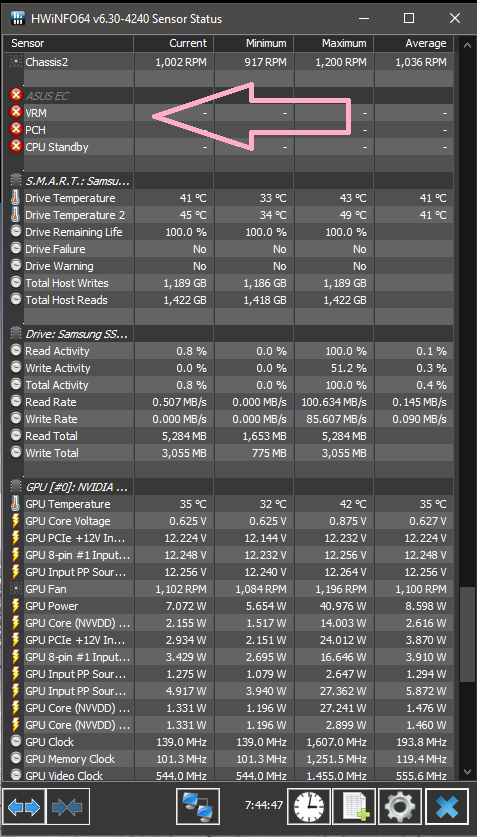The width and height of the screenshot is (477, 837).
Task: Click the round icon beside GPU Clock
Action: (16, 742)
